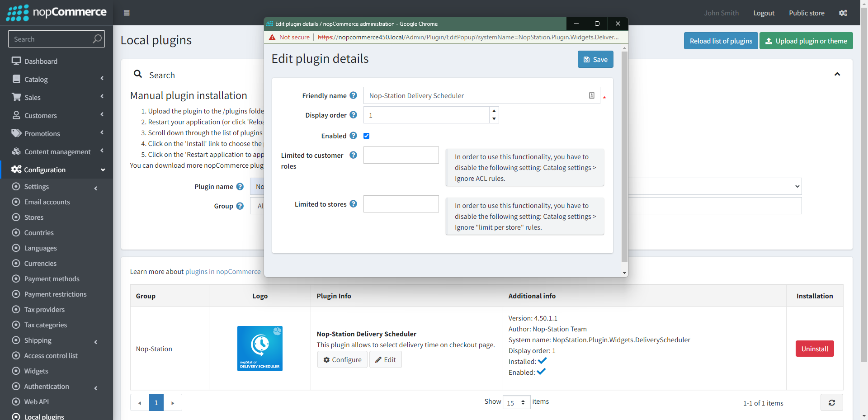
Task: Go to previous page arrow in pagination
Action: tap(140, 402)
